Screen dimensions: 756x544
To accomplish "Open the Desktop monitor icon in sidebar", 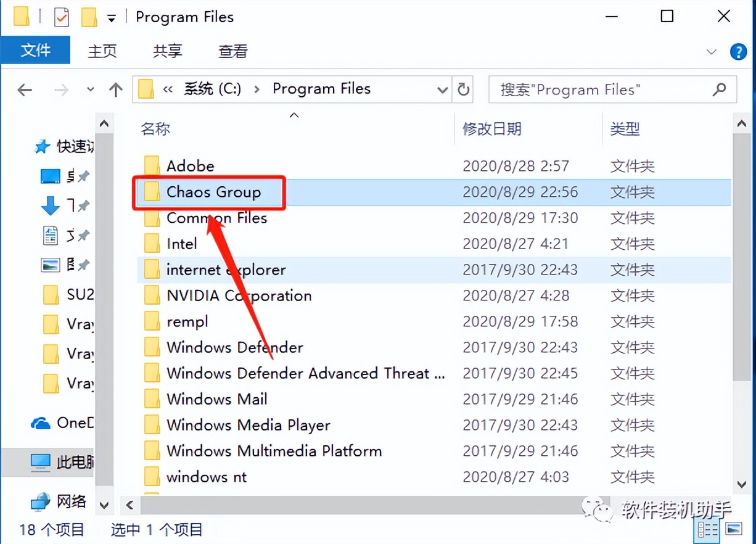I will pos(50,176).
